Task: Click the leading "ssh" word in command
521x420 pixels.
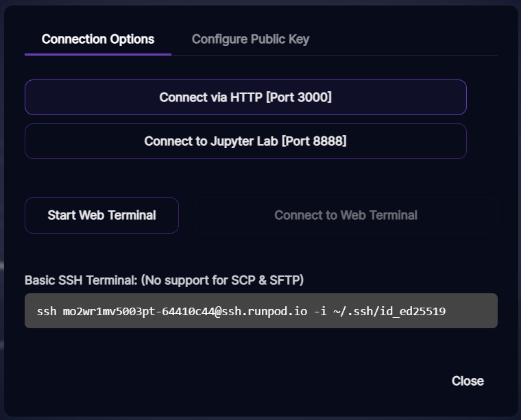Action: tap(47, 312)
